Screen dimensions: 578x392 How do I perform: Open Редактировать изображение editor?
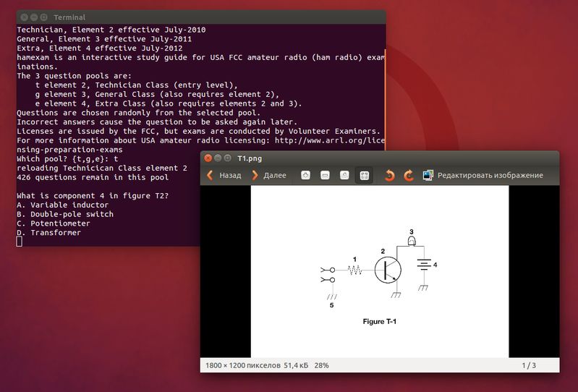coord(483,175)
